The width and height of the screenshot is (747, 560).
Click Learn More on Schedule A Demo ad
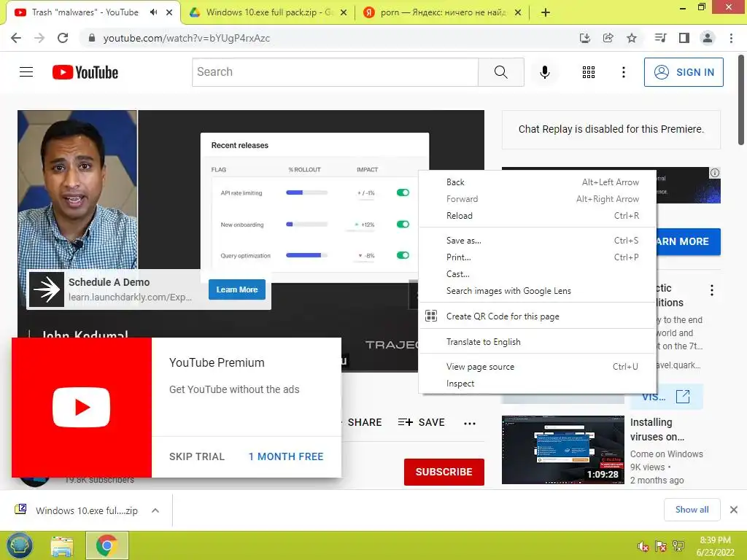coord(237,289)
